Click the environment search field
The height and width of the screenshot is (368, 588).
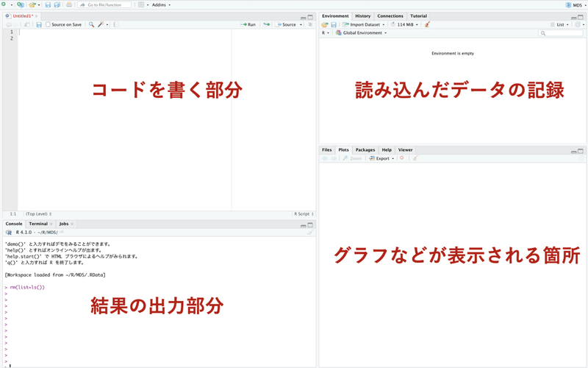[561, 33]
